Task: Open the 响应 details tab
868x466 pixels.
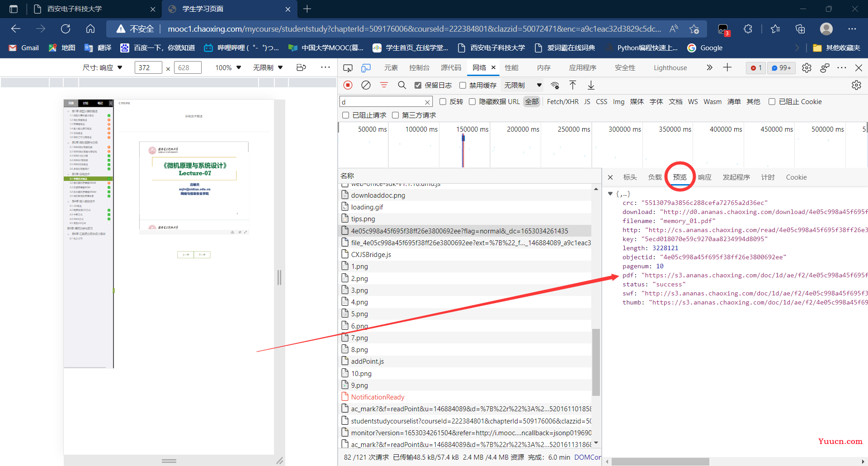Action: point(704,177)
